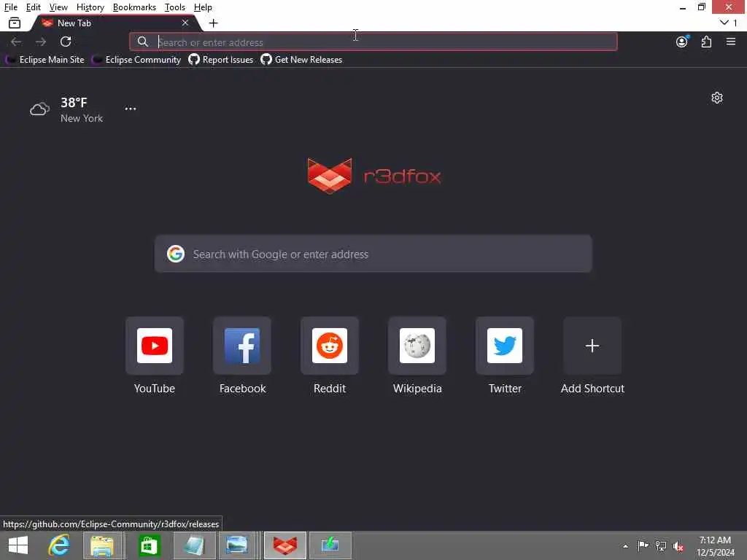Screen dimensions: 747x560
Task: Open the notebook taskbar icon
Action: (194, 545)
